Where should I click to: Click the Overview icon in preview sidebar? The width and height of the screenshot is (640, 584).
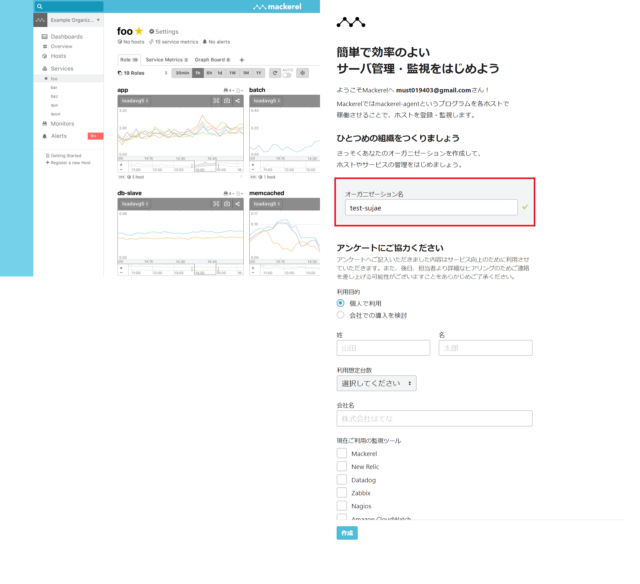tap(45, 47)
